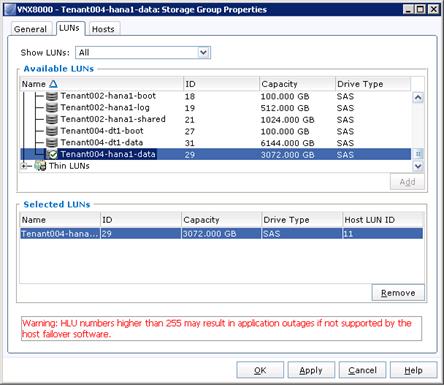Select Tenant004-dt1-data in Available LUNs

(x=102, y=143)
